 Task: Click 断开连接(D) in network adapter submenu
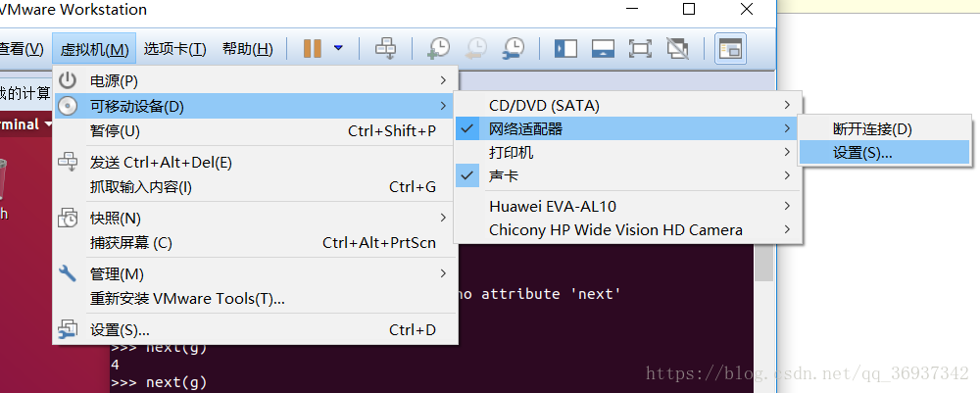884,129
